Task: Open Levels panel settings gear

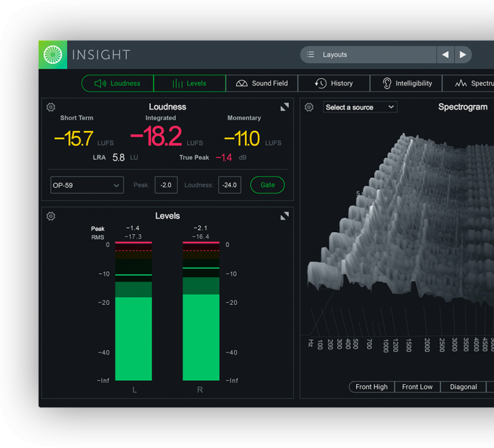Action: (x=51, y=216)
